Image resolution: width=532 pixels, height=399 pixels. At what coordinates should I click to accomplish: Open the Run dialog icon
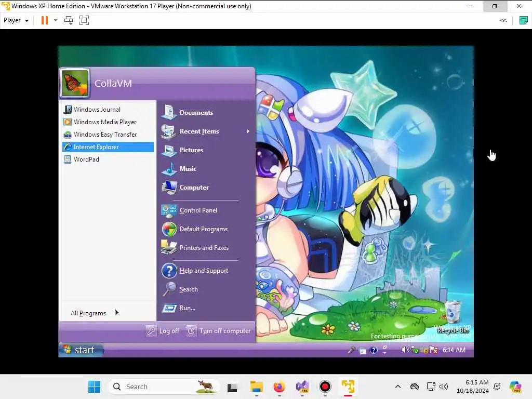coord(169,308)
